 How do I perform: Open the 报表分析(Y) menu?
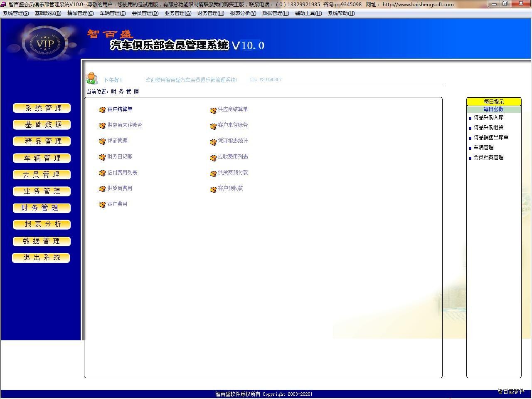243,13
